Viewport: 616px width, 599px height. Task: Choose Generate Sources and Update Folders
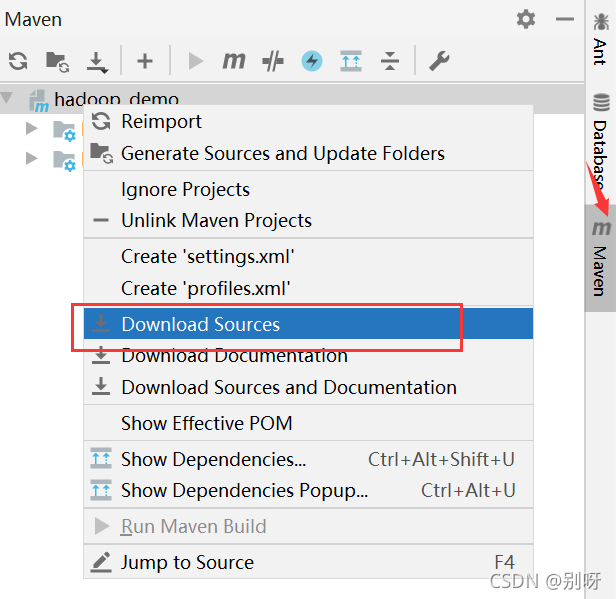[x=308, y=153]
